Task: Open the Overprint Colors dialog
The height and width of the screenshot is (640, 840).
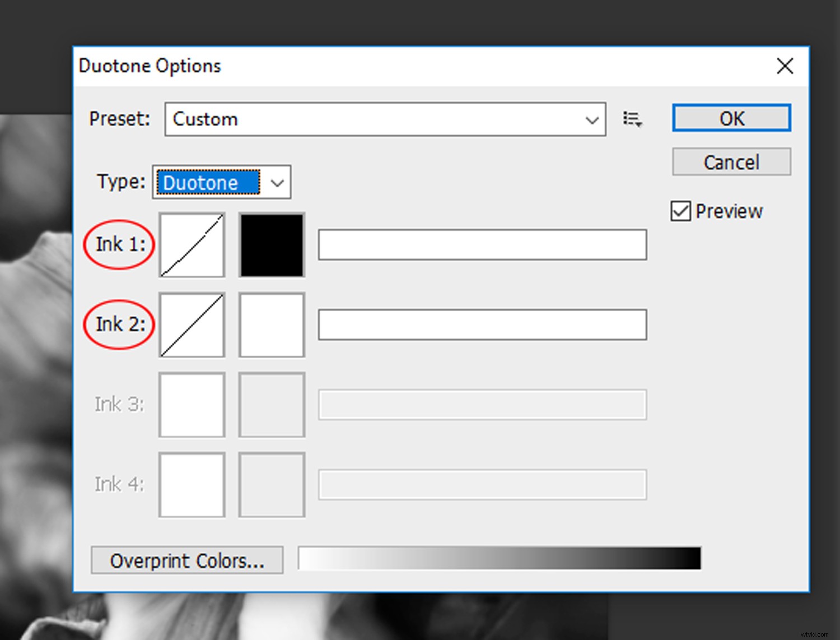Action: (x=187, y=560)
